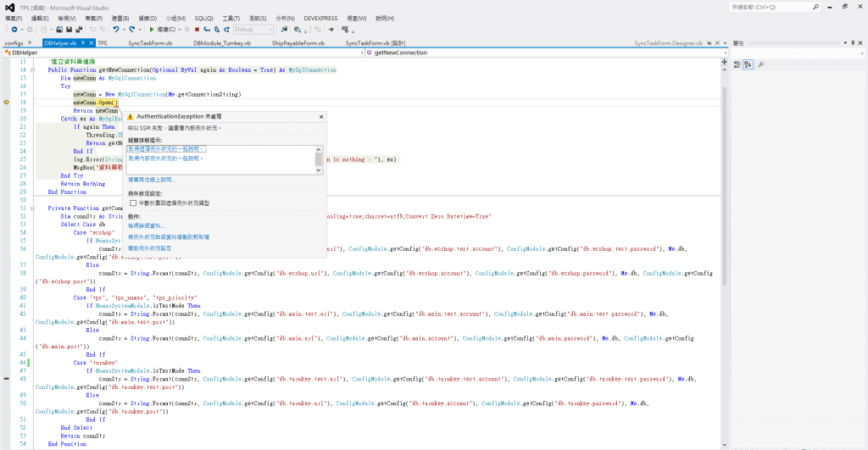Click code text 'Return Nothing' on line 28
The height and width of the screenshot is (450, 868).
[x=82, y=184]
